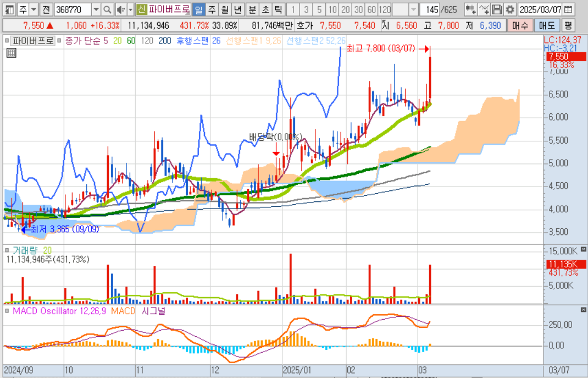Click the 선행스팬2 52,26 legend label

(x=316, y=41)
